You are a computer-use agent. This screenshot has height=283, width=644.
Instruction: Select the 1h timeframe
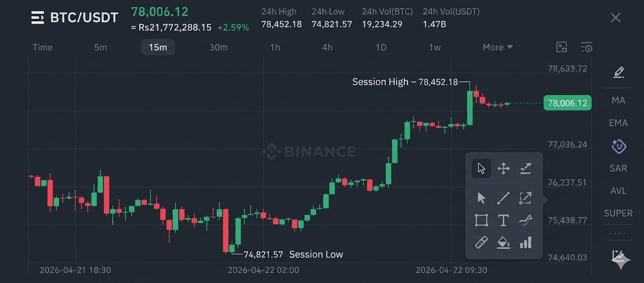(x=275, y=47)
